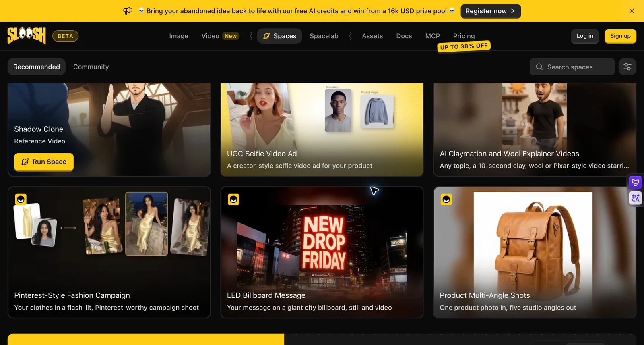644x345 pixels.
Task: Open LED Billboard Message card
Action: click(x=322, y=252)
